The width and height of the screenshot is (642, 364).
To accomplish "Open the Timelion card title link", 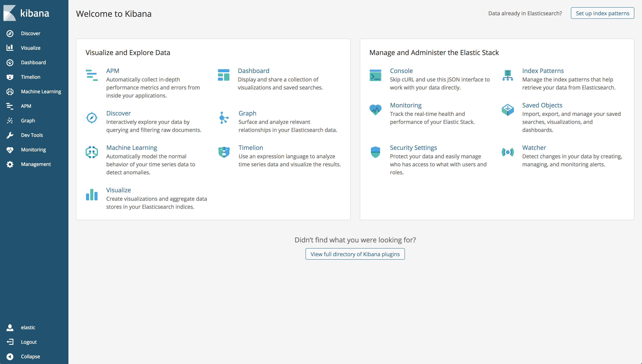I will coord(251,148).
